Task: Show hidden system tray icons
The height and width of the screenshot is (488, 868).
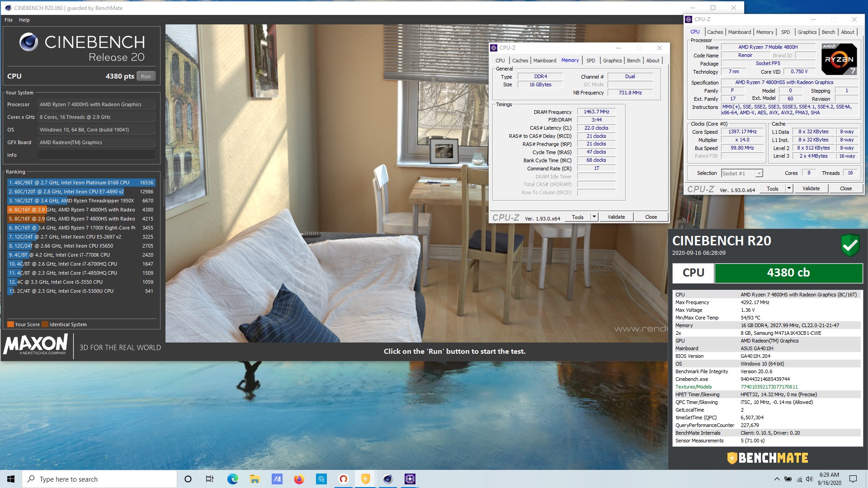Action: (x=777, y=479)
